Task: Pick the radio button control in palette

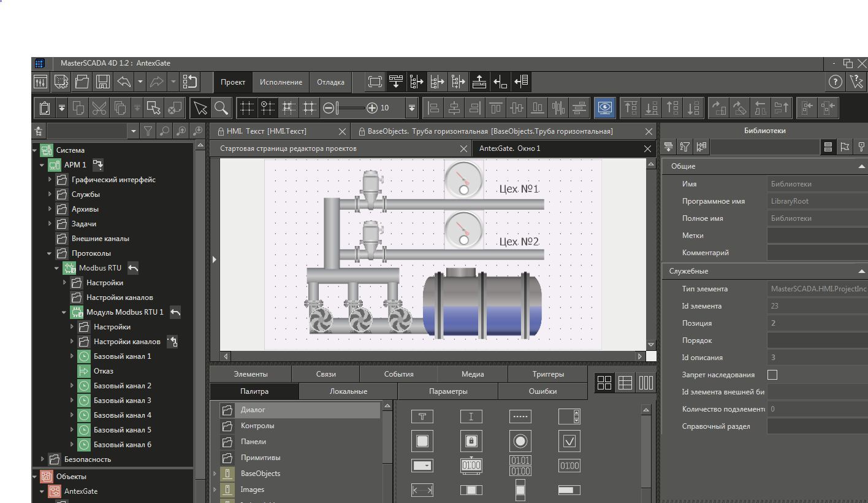Action: coord(520,441)
